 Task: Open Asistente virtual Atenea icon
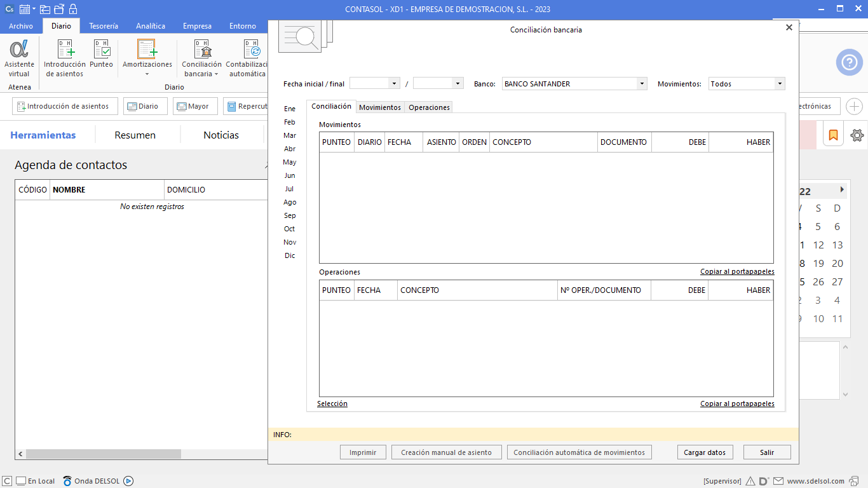coord(19,57)
